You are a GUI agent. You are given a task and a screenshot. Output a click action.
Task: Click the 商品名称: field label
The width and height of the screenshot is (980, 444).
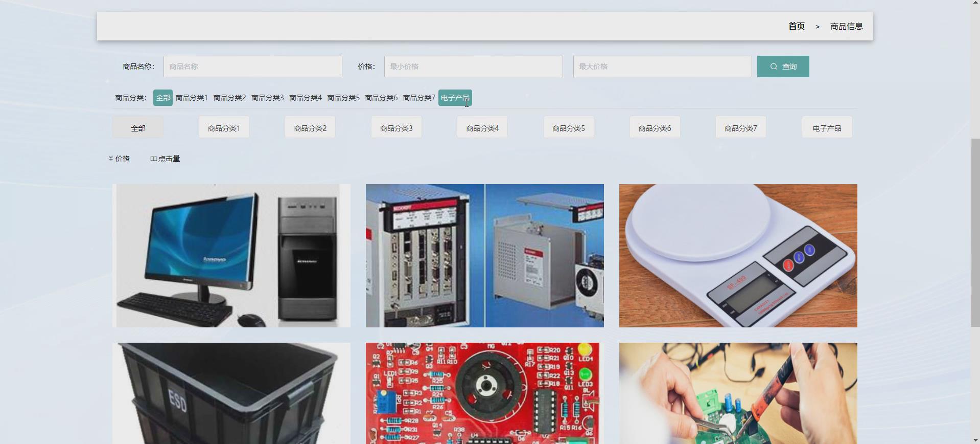tap(138, 66)
